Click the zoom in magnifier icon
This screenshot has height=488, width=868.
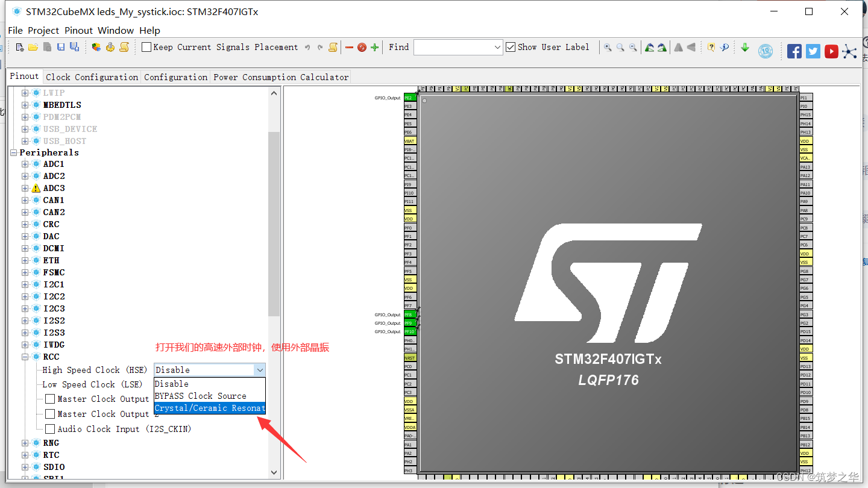pos(608,47)
